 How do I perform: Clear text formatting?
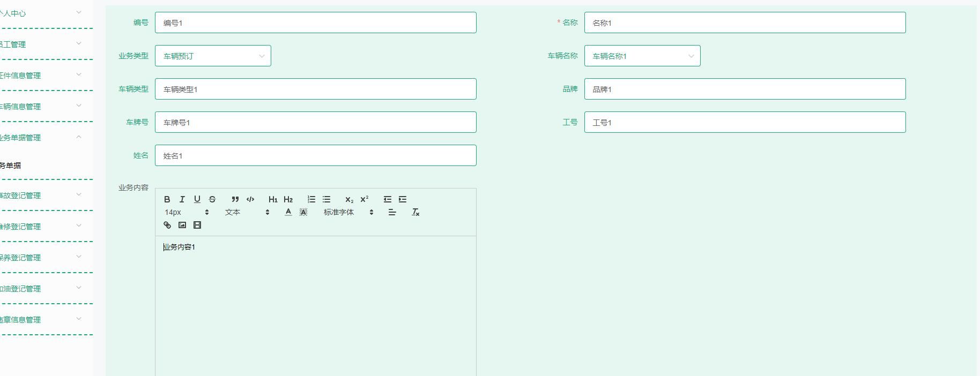coord(415,212)
